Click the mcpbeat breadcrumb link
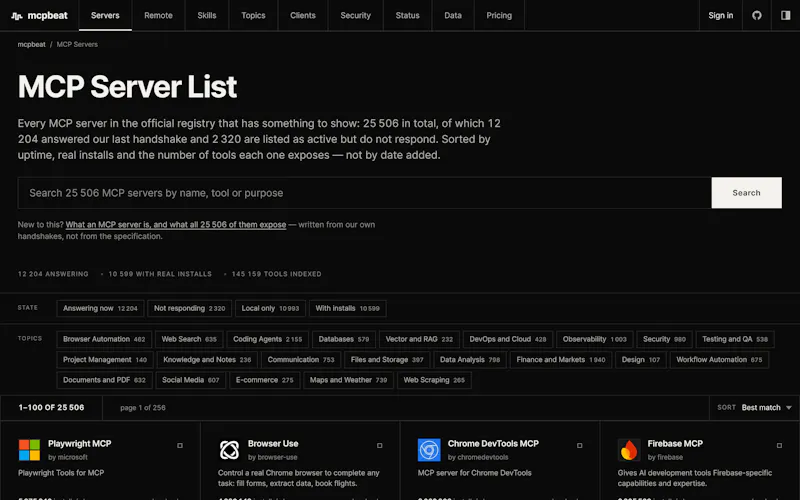The height and width of the screenshot is (500, 800). pos(32,44)
